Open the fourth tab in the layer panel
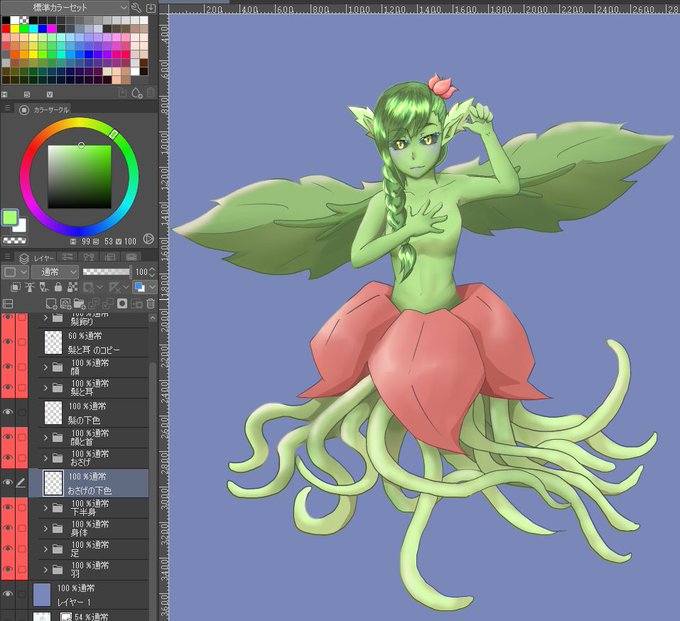Image resolution: width=680 pixels, height=621 pixels. pos(111,257)
